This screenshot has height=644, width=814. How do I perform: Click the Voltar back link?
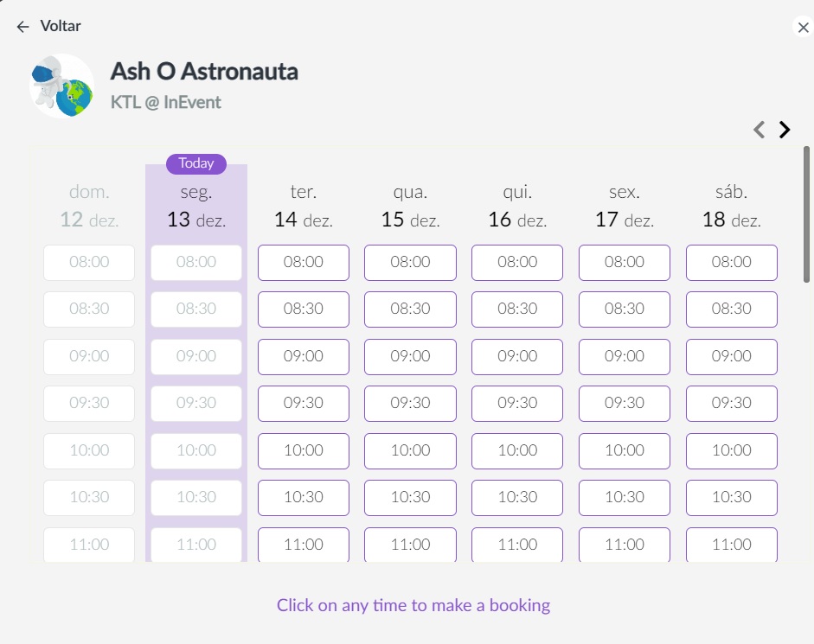coord(61,26)
